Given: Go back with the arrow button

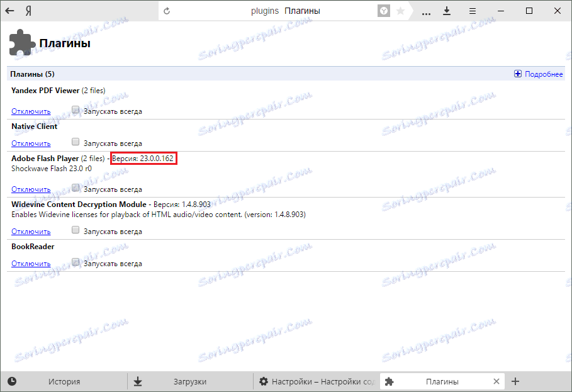Looking at the screenshot, I should [x=9, y=11].
